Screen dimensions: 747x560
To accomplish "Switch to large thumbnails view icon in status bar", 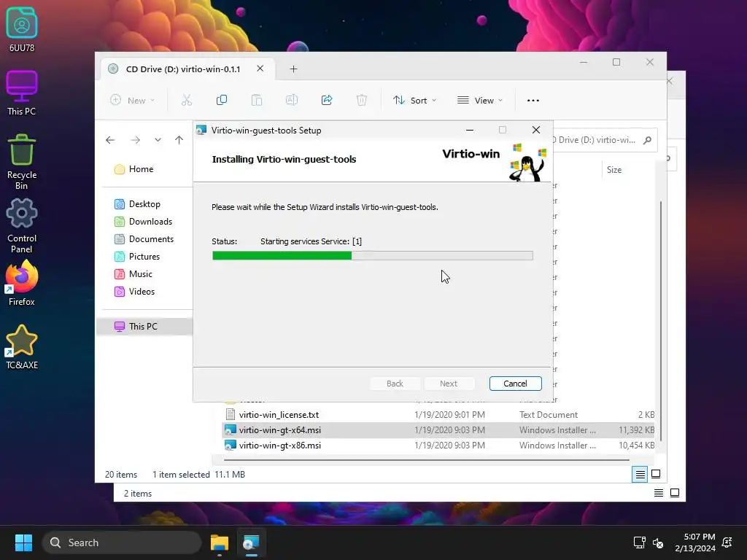I will (x=656, y=474).
